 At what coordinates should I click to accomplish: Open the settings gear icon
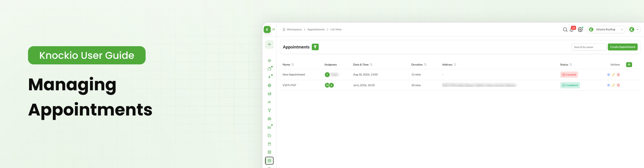(x=580, y=30)
